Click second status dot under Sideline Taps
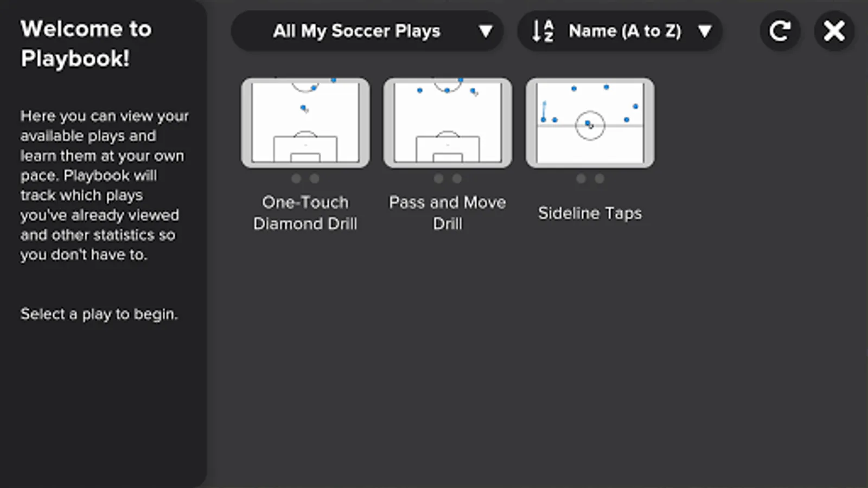The width and height of the screenshot is (868, 488). 599,178
